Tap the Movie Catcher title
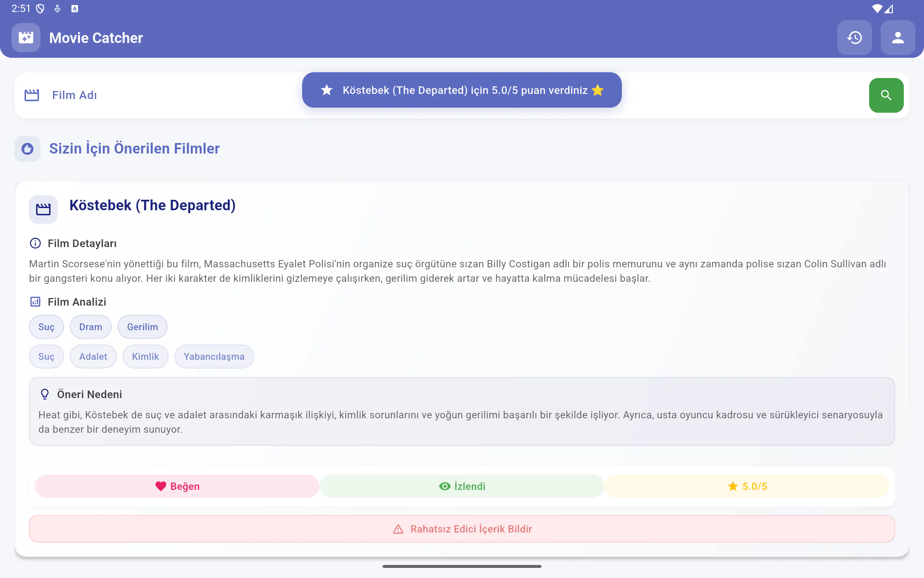 [x=96, y=38]
